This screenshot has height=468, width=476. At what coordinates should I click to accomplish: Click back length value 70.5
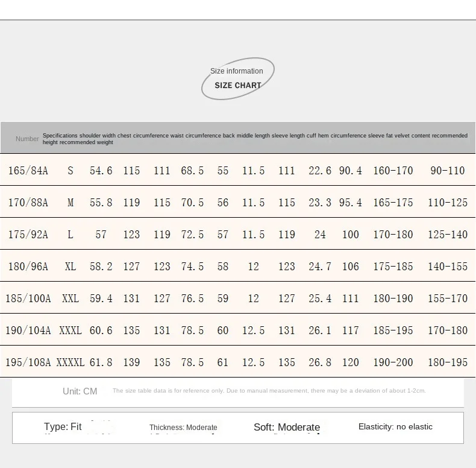(x=192, y=203)
